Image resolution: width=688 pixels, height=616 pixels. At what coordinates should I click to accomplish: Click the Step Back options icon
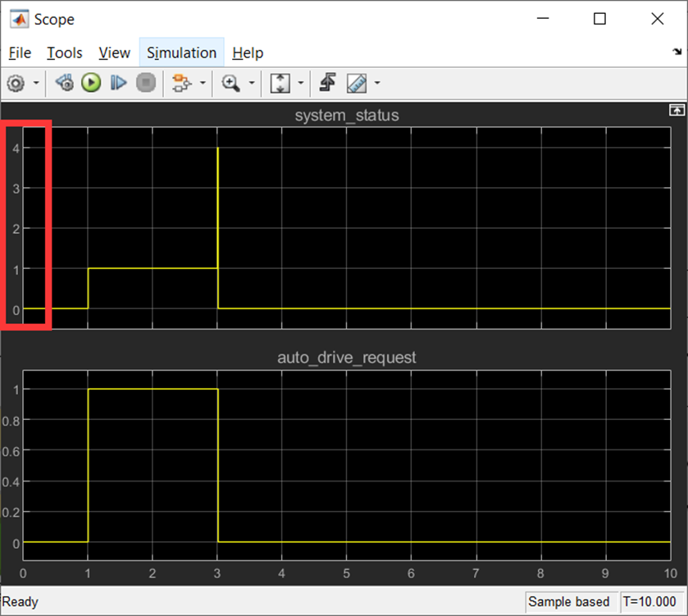(65, 83)
